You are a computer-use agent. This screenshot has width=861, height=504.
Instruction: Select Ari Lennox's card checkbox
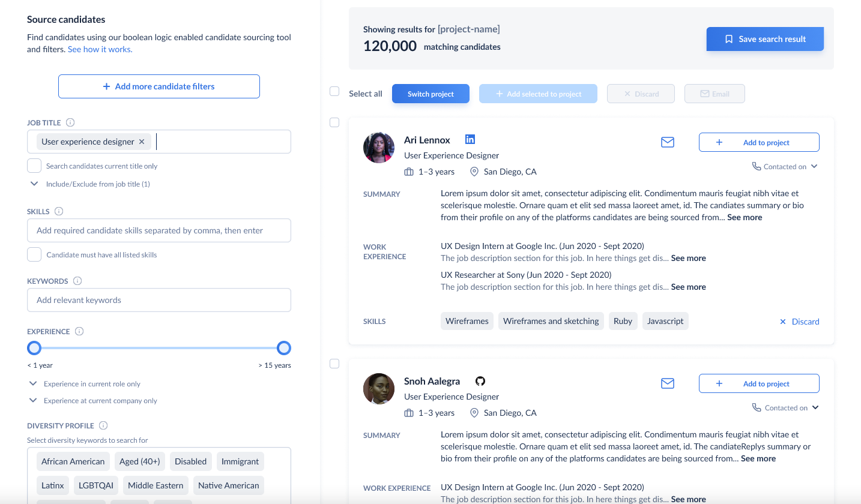click(x=334, y=122)
